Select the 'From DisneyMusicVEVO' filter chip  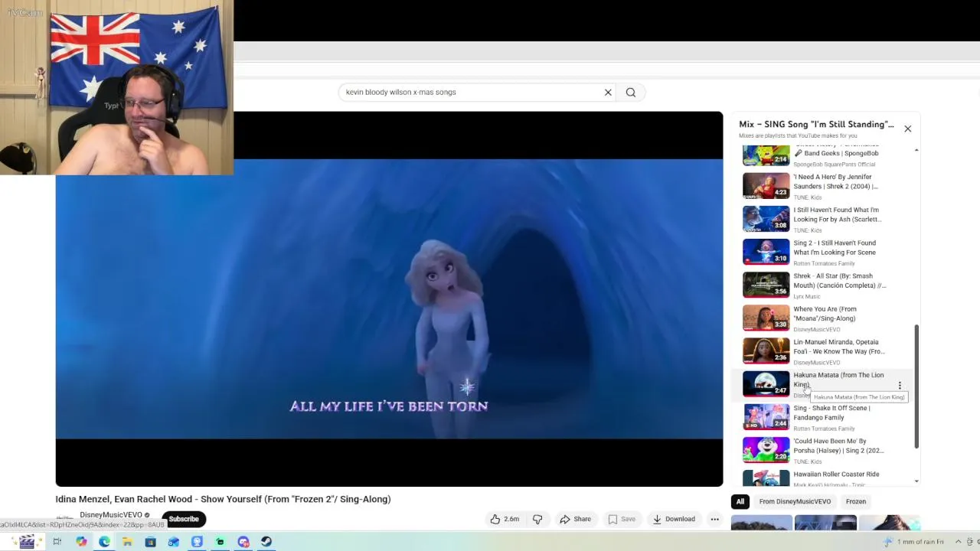(795, 502)
